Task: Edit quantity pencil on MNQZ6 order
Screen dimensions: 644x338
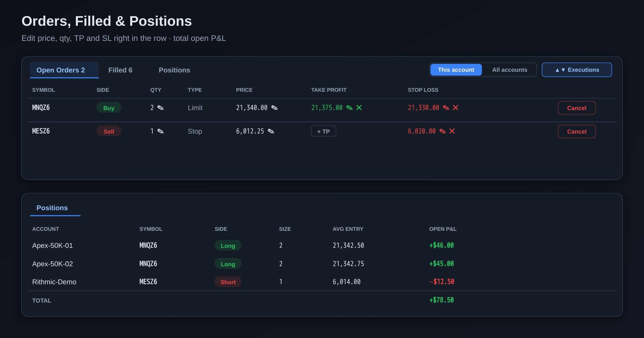Action: point(160,108)
